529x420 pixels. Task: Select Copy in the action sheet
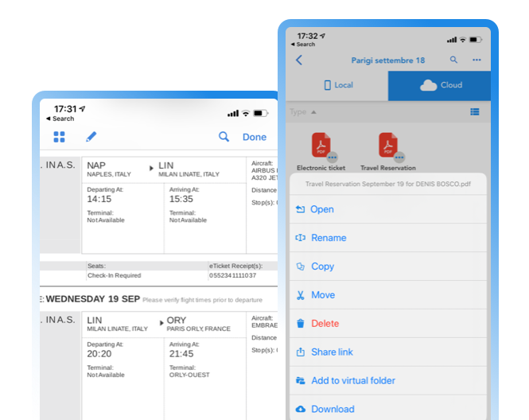click(x=322, y=266)
